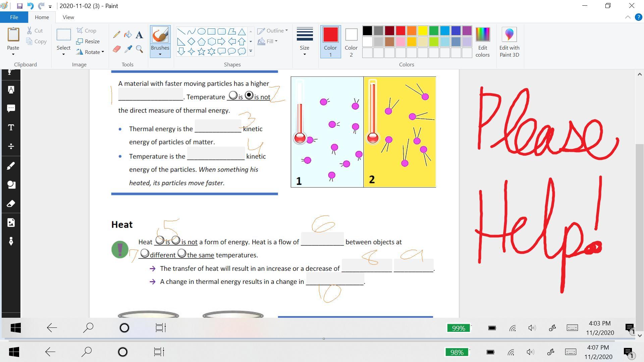
Task: Open the Edit colors dialog
Action: click(x=482, y=42)
